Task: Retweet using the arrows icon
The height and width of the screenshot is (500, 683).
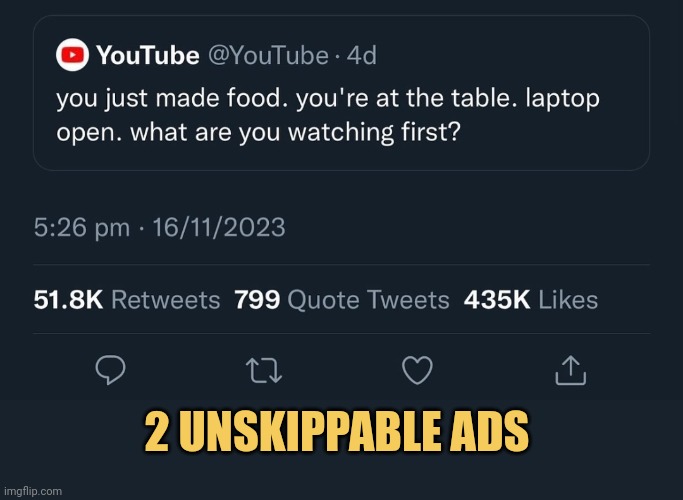Action: tap(264, 371)
